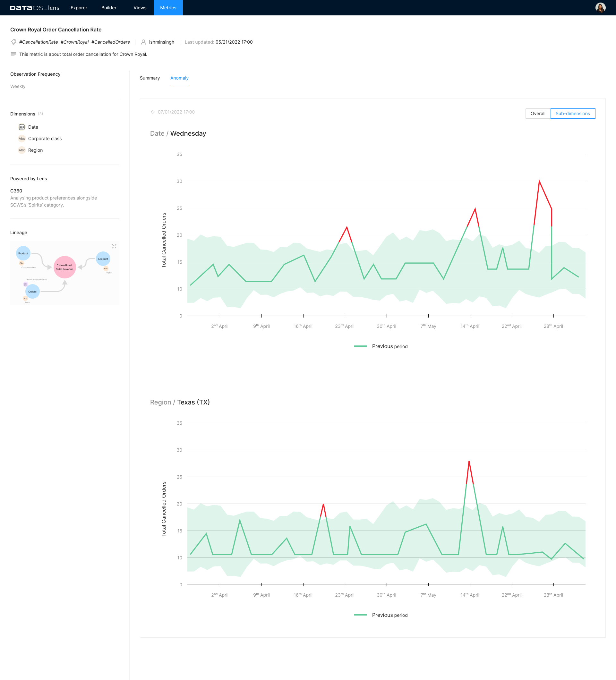This screenshot has width=616, height=680.
Task: Click the red peak at 30 in Wednesday chart
Action: pyautogui.click(x=539, y=182)
